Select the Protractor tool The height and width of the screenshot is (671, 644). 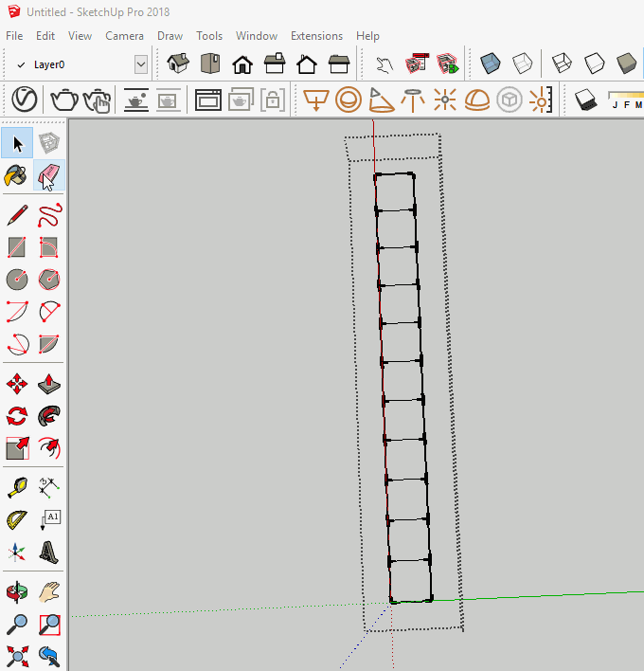17,519
